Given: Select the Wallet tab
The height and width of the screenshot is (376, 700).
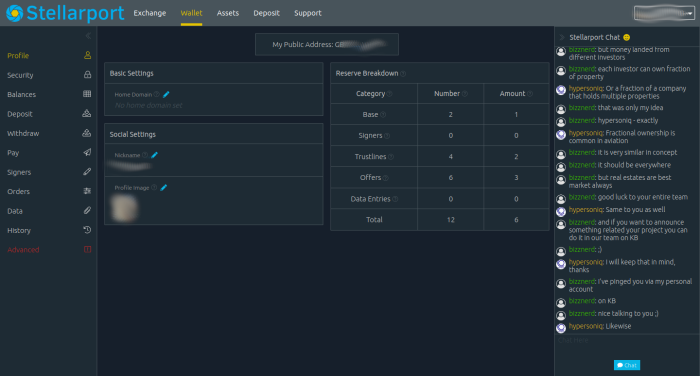Looking at the screenshot, I should [x=191, y=13].
